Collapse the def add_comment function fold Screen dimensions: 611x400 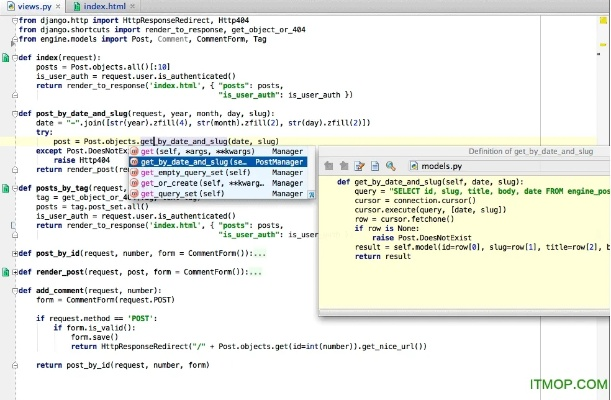click(14, 291)
